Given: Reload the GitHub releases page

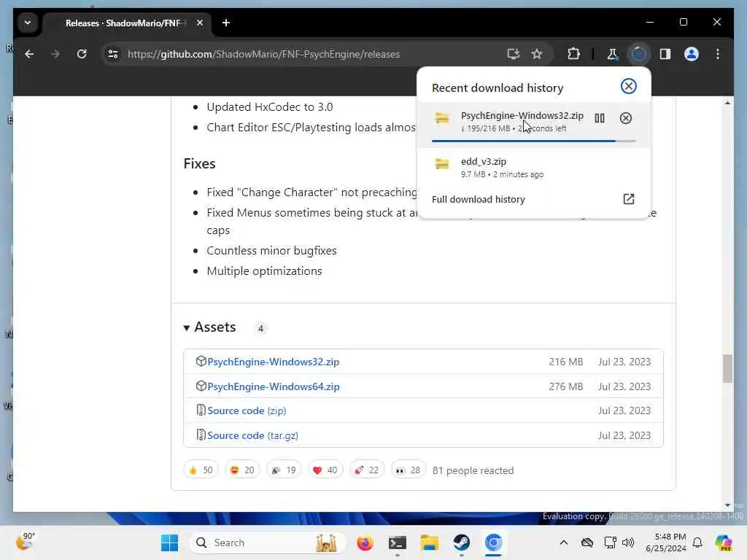Looking at the screenshot, I should coord(82,54).
